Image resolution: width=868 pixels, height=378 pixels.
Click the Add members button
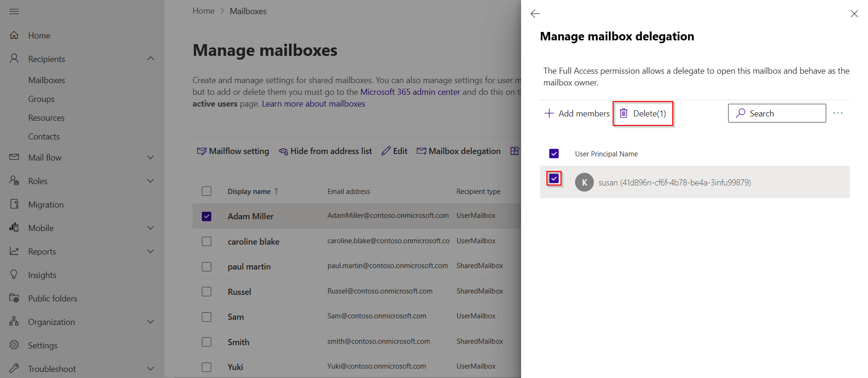pyautogui.click(x=577, y=113)
